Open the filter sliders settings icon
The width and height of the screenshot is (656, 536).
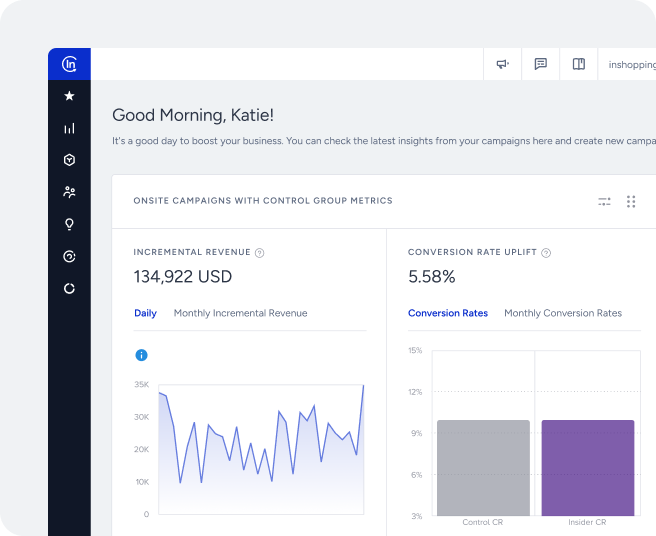coord(604,201)
